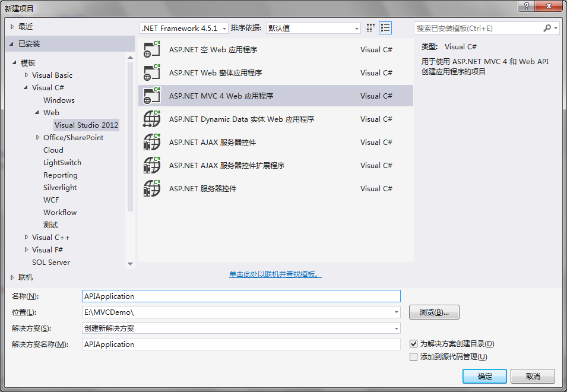The height and width of the screenshot is (392, 567).
Task: Open the .NET Framework 4.5.1 dropdown
Action: 183,28
